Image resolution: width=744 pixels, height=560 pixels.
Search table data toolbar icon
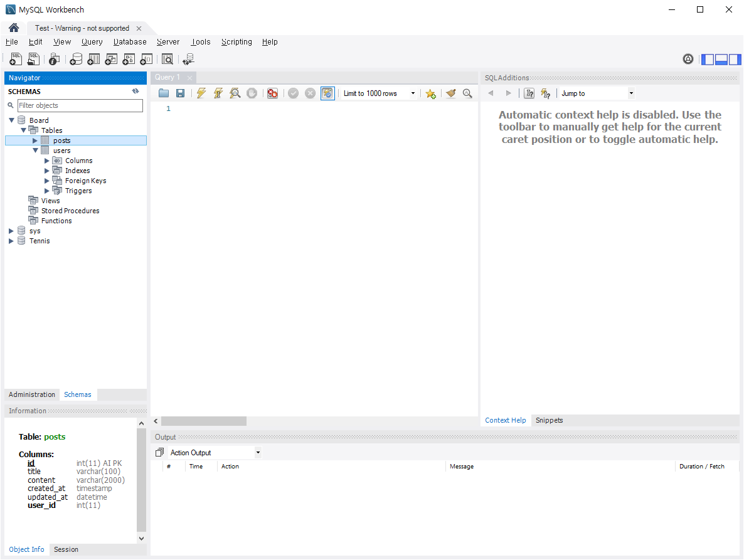pyautogui.click(x=167, y=60)
